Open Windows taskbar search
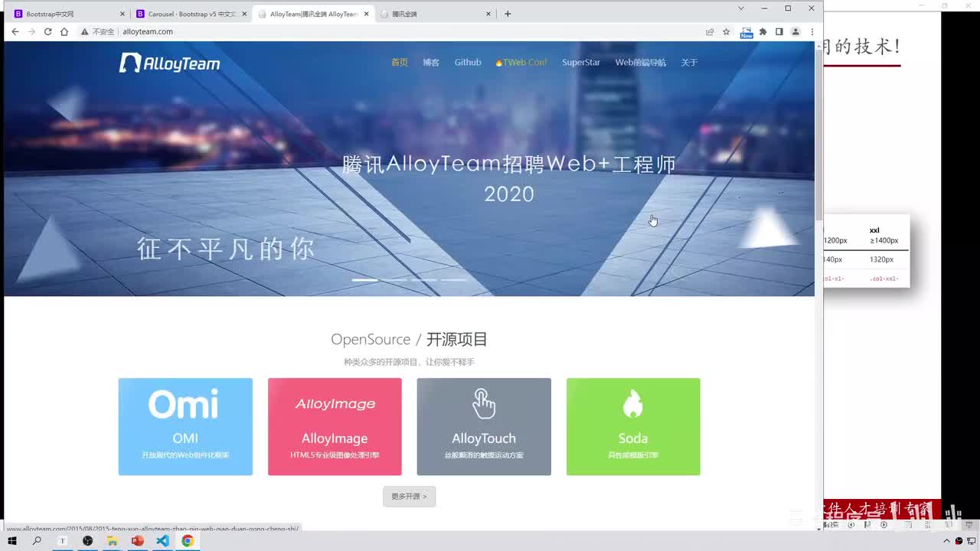980x551 pixels. pos(37,541)
